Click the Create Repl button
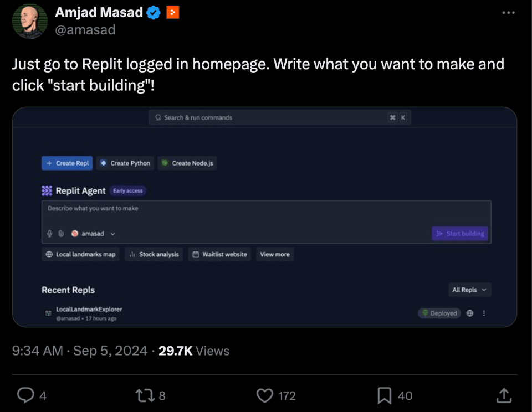 [x=67, y=163]
